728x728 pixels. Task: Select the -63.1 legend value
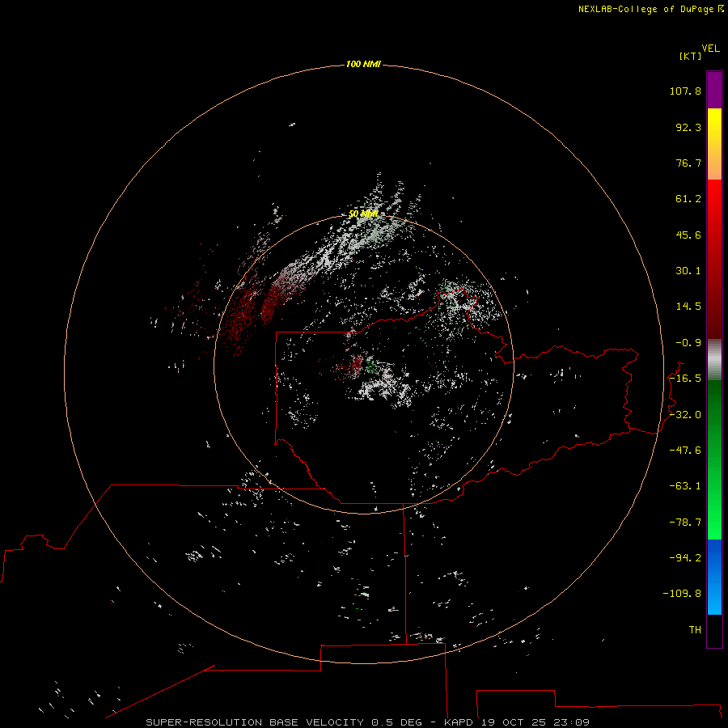(x=685, y=486)
